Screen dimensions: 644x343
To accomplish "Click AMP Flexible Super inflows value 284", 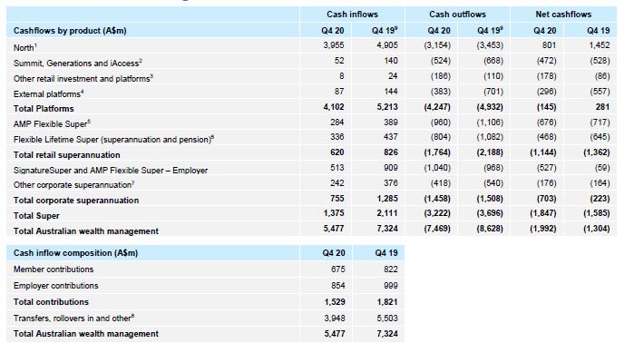I will click(337, 122).
